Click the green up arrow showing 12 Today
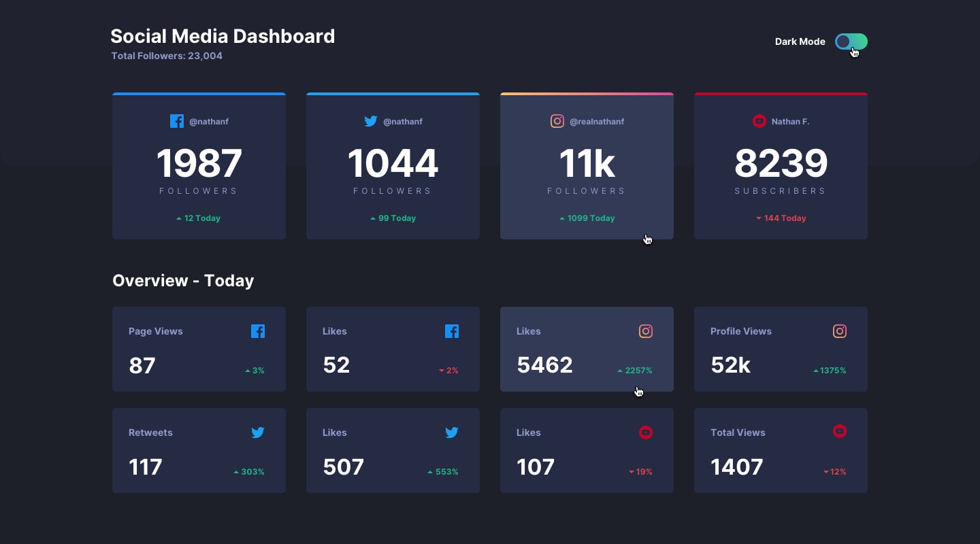Screen dimensions: 980x544 pyautogui.click(x=178, y=218)
